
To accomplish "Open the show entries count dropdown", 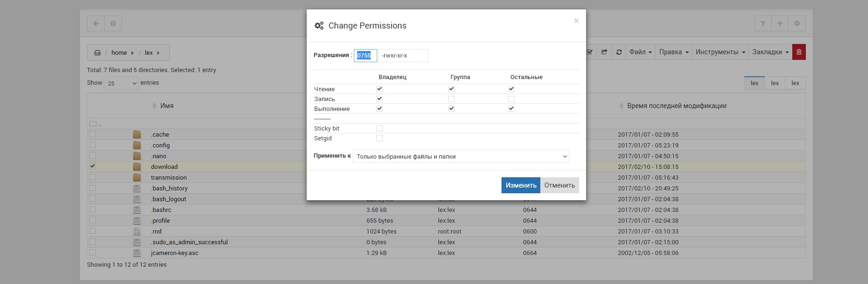I will [x=122, y=83].
